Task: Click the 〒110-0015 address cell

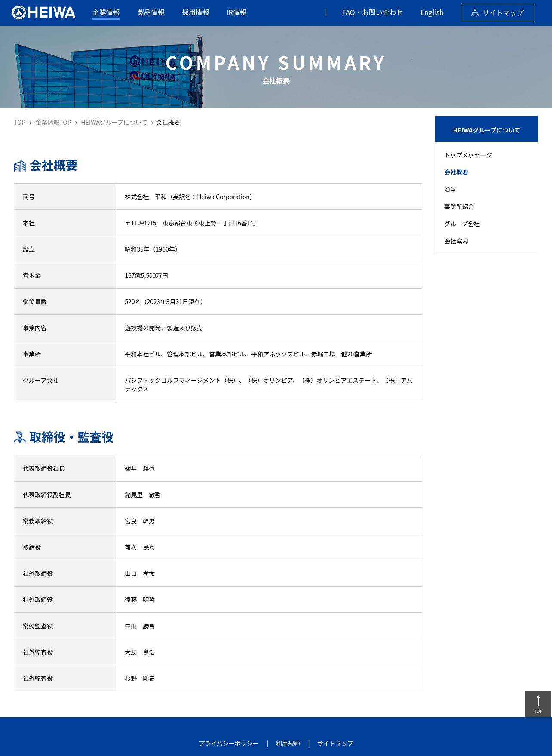Action: (x=269, y=223)
